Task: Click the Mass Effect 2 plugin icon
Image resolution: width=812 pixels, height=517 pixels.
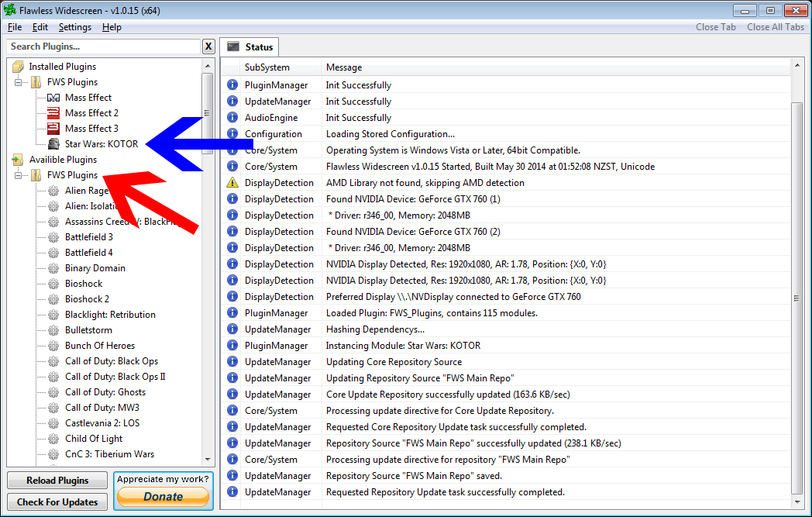Action: [x=53, y=113]
